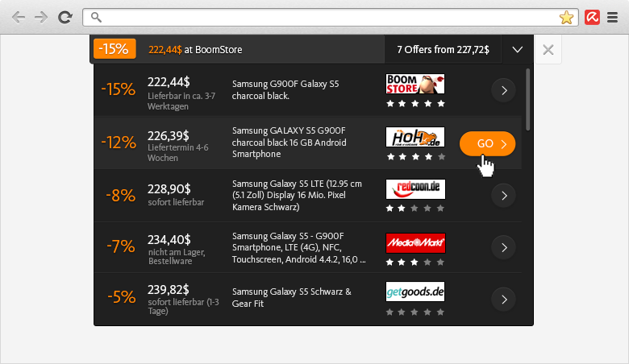Bookmark the page with the star icon
Viewport: 629px width, 364px height.
click(x=566, y=17)
